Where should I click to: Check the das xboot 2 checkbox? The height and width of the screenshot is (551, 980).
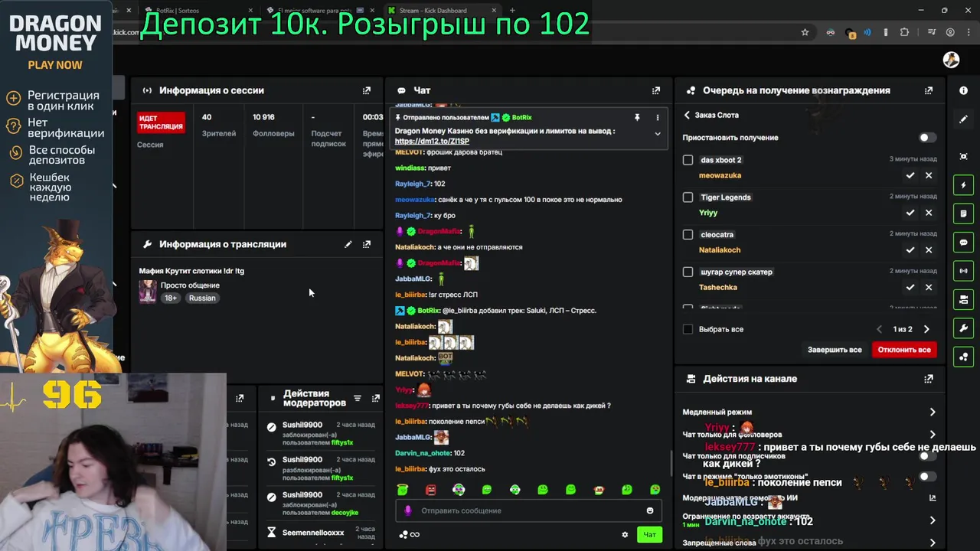688,160
